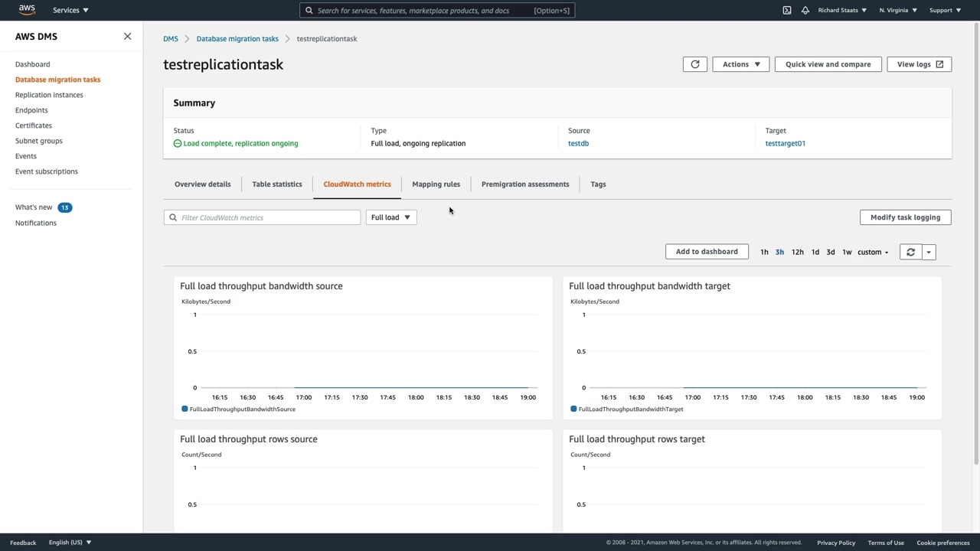980x551 pixels.
Task: Toggle the FullLoadThroughputBandwidthTarget legend swatch
Action: tap(573, 409)
